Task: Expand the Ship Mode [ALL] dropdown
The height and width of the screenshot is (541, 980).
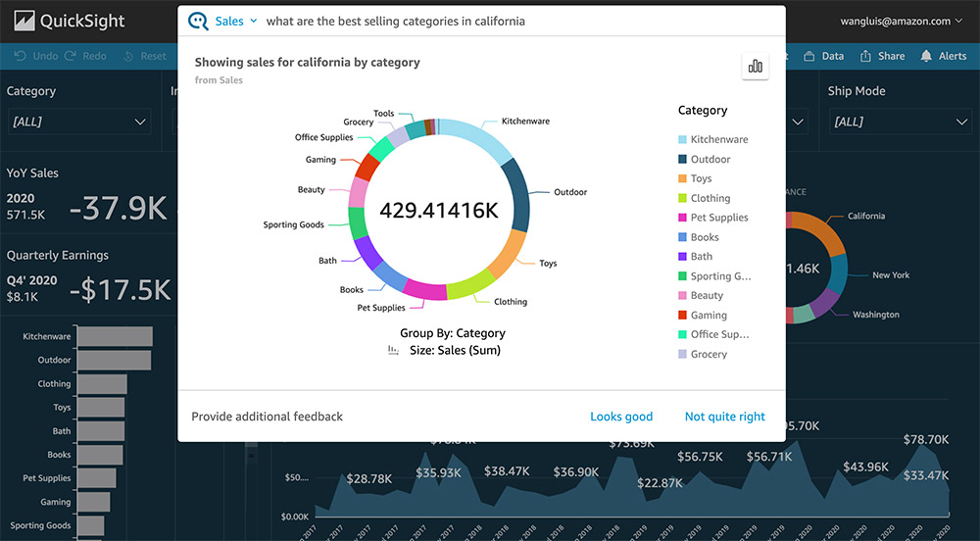Action: [x=901, y=122]
